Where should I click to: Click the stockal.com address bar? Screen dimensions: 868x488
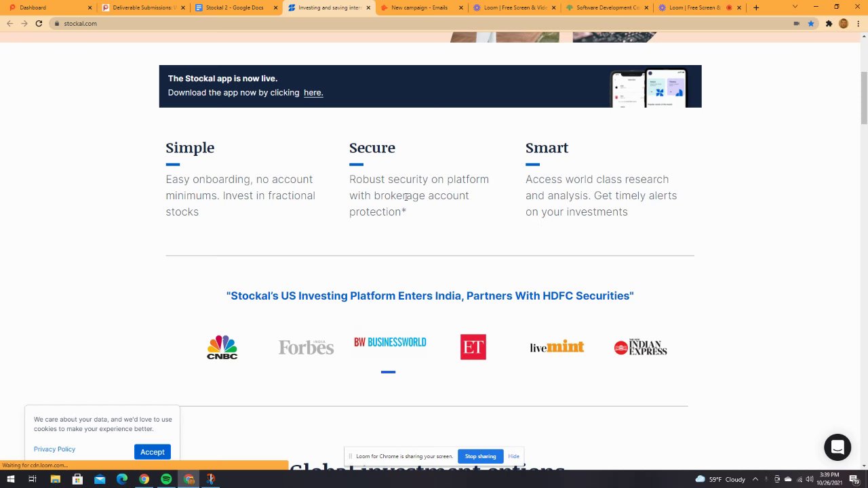[x=420, y=23]
